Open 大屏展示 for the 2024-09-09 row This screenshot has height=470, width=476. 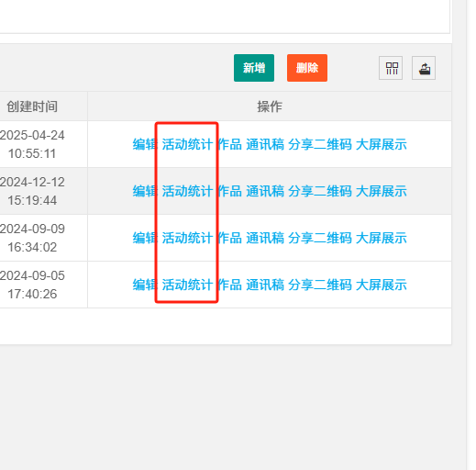click(382, 238)
